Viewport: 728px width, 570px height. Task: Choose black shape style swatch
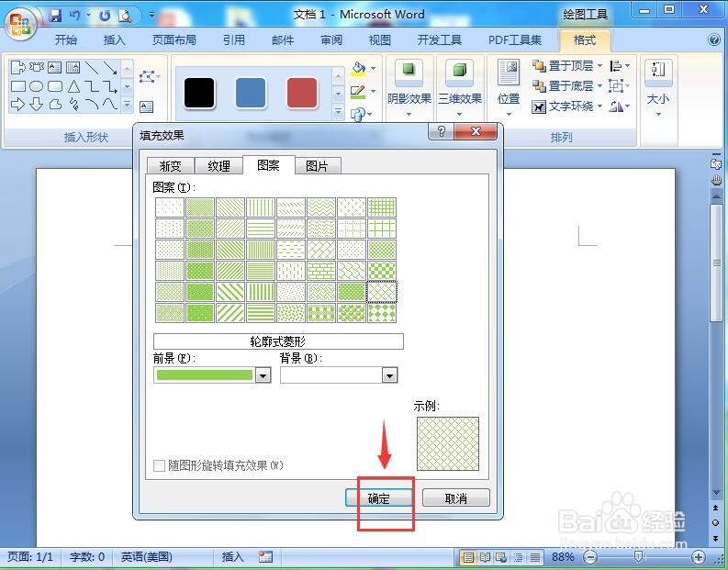coord(199,94)
